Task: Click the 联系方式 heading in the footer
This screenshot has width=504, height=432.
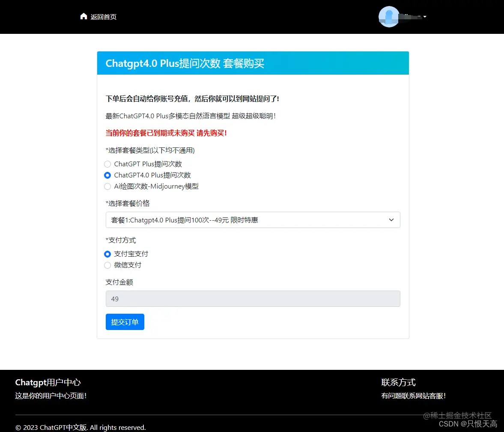Action: [399, 382]
